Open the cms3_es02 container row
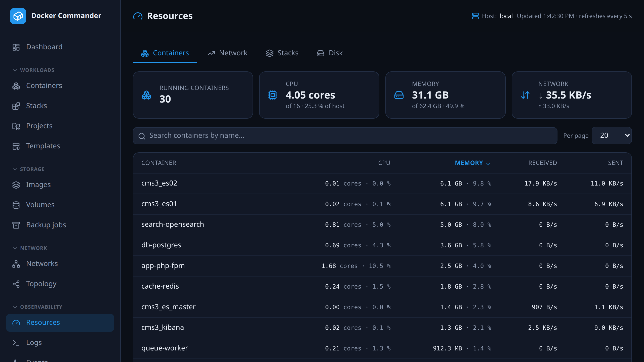The height and width of the screenshot is (362, 644). coord(382,183)
